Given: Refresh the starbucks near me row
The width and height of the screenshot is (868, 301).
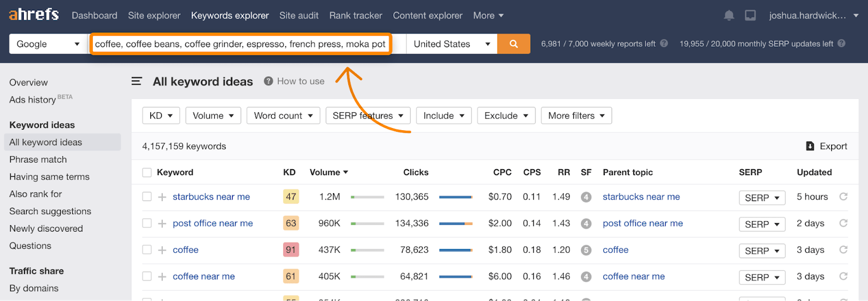Looking at the screenshot, I should click(843, 197).
